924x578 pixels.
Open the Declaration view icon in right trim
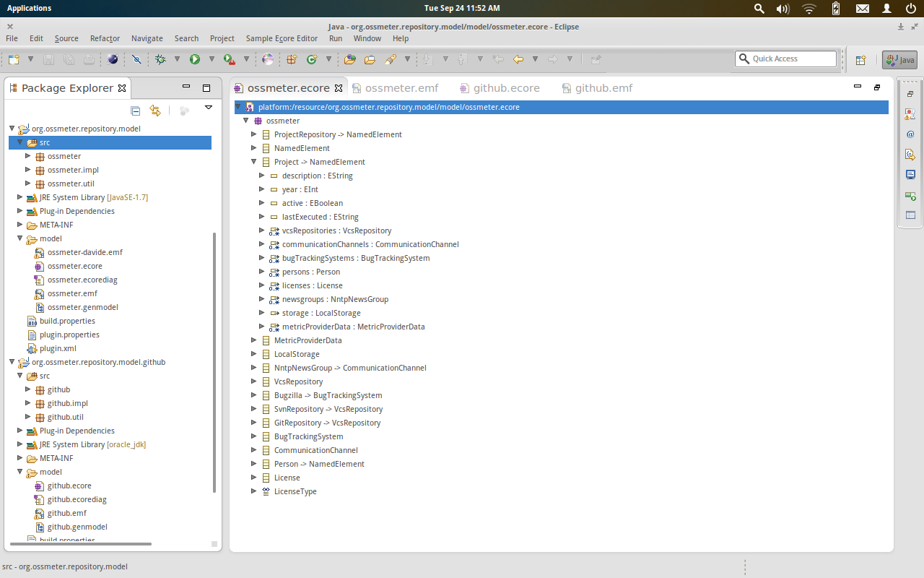(x=910, y=154)
